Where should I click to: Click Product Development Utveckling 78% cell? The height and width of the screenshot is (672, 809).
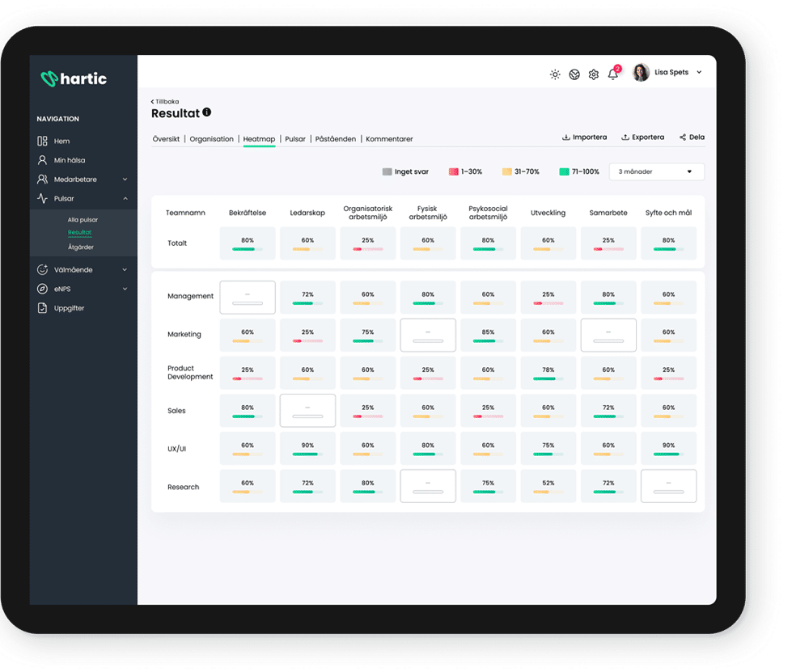click(x=549, y=372)
